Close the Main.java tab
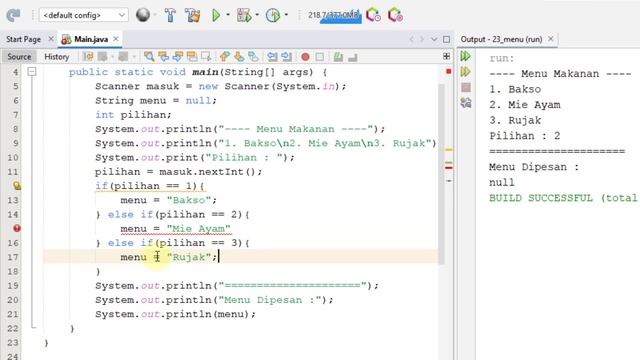The width and height of the screenshot is (640, 360). pyautogui.click(x=116, y=39)
